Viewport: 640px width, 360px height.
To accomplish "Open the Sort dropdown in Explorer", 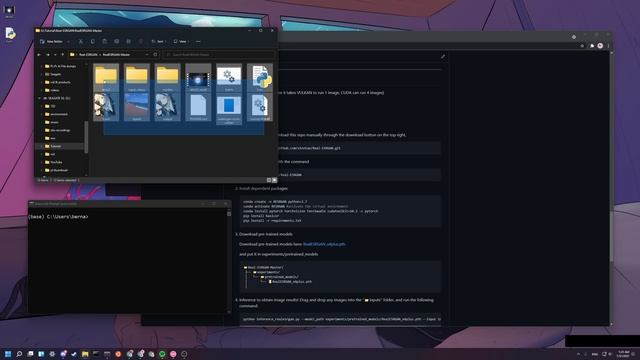I will [158, 42].
